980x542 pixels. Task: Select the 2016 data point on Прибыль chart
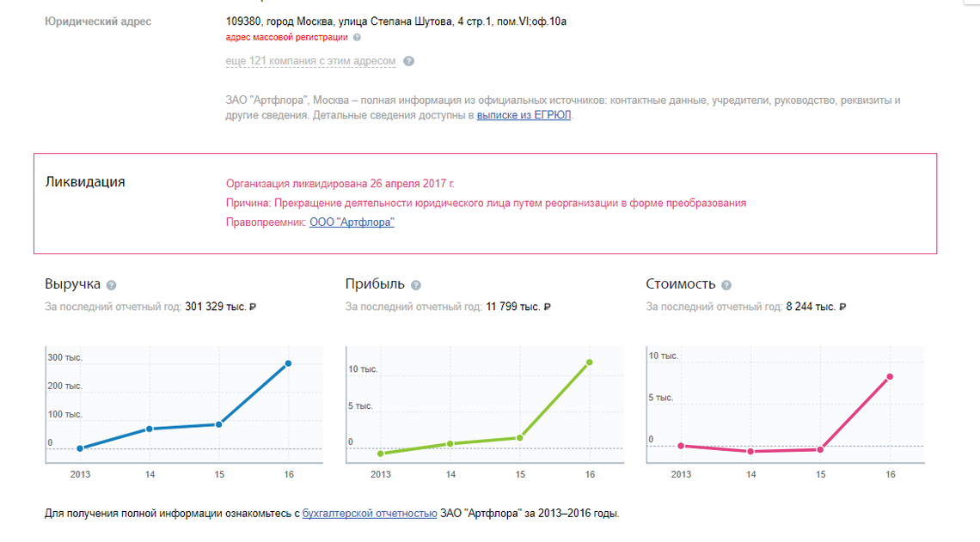[590, 362]
